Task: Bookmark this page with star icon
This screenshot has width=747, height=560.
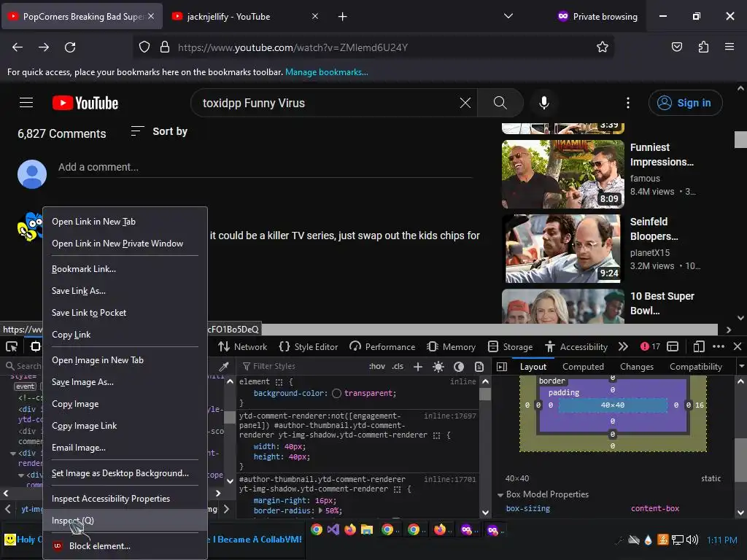Action: 602,47
